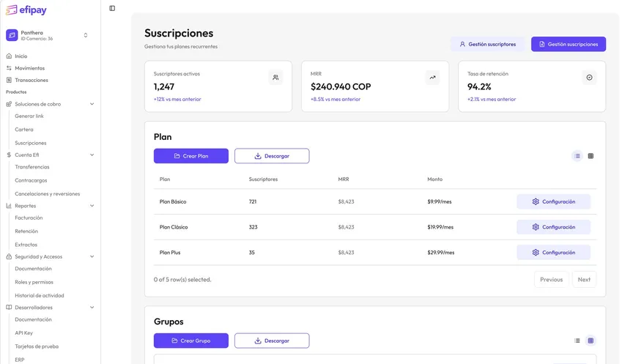The height and width of the screenshot is (364, 633).
Task: Open Movimientos in the sidebar
Action: (x=29, y=68)
